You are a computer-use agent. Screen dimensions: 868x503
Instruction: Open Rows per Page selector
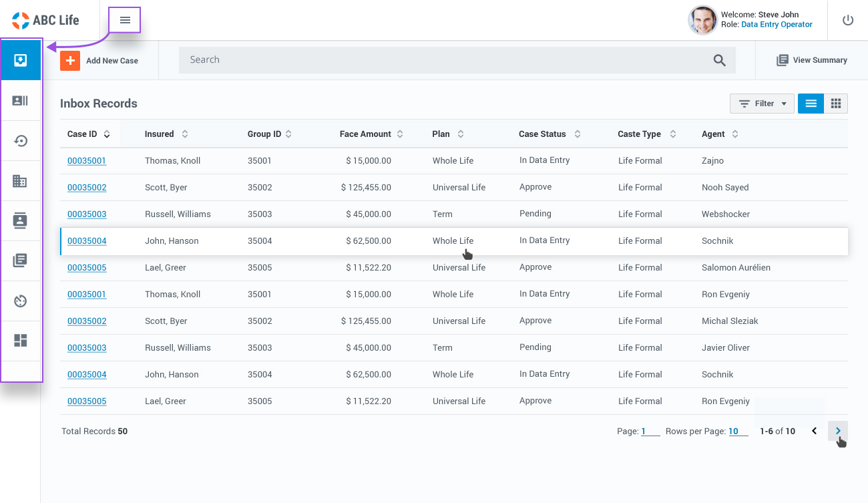click(x=737, y=432)
